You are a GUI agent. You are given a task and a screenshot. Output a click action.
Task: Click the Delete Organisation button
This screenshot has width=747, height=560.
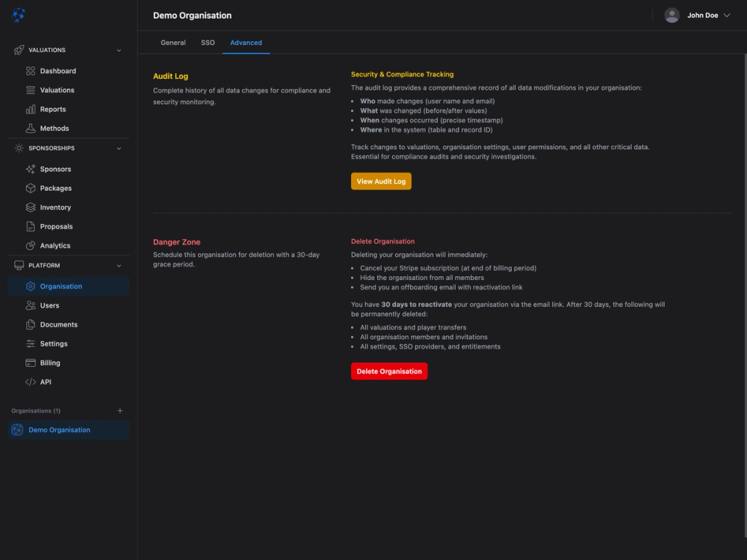(389, 371)
